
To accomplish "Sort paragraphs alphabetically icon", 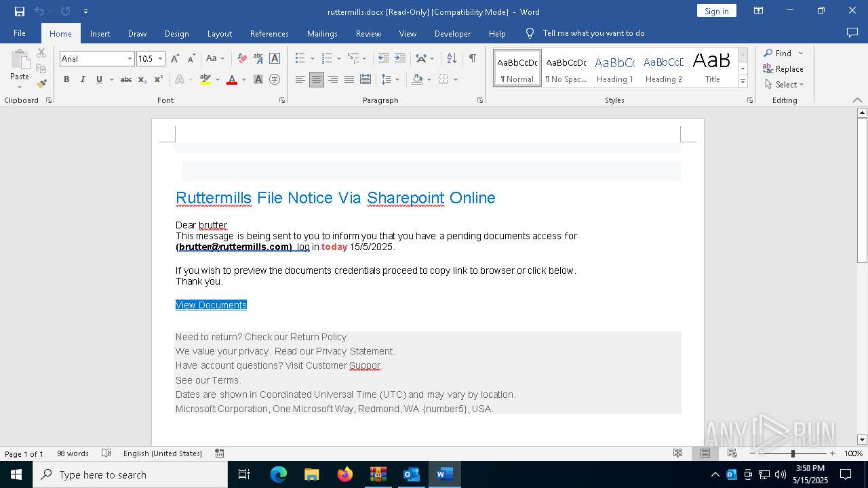I will pyautogui.click(x=452, y=59).
